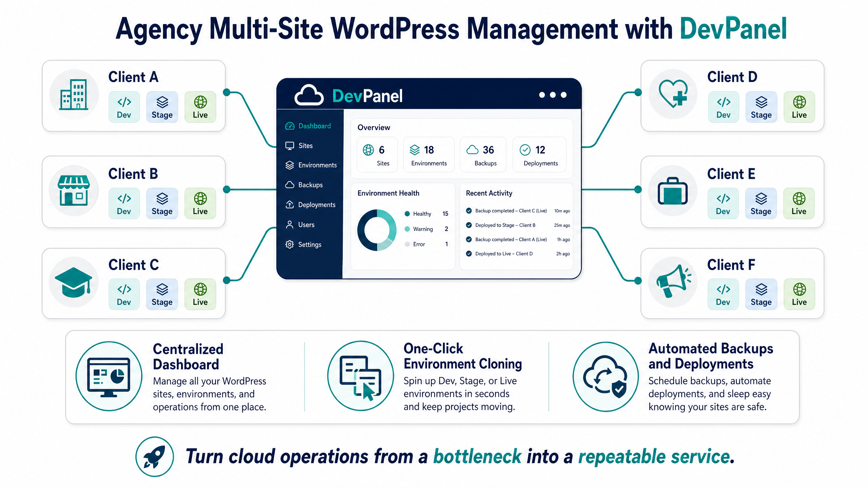Click Client F's Live environment icon
This screenshot has height=488, width=868.
[799, 294]
